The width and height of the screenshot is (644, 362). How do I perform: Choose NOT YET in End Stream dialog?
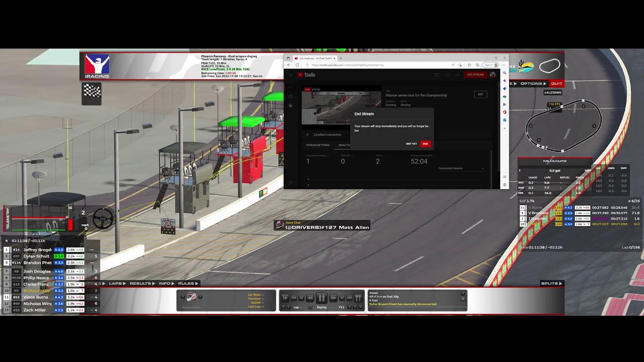[x=412, y=144]
